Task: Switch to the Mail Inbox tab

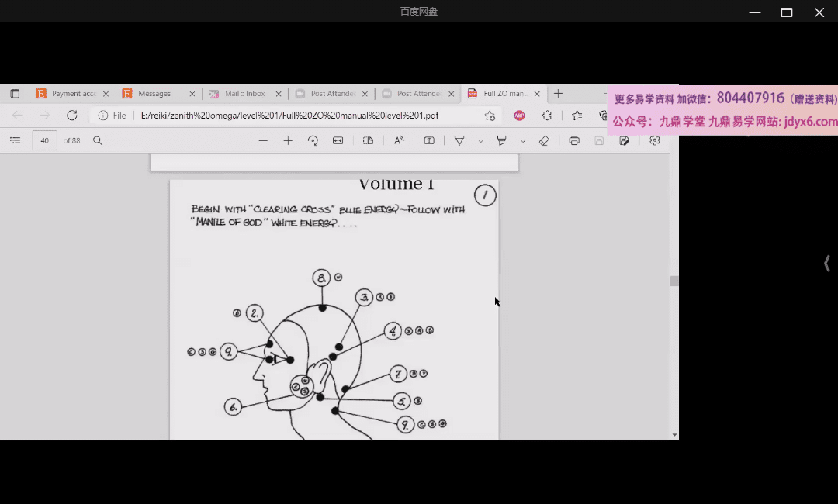Action: pos(244,94)
